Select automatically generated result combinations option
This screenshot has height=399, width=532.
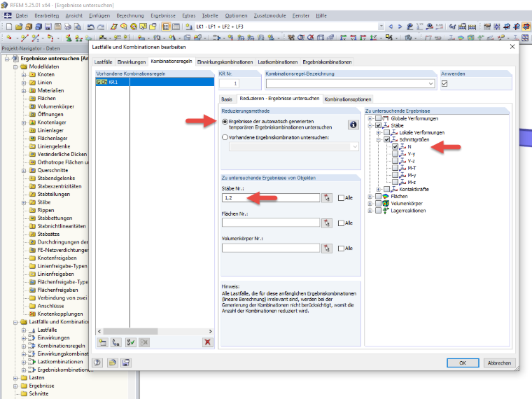click(x=225, y=122)
